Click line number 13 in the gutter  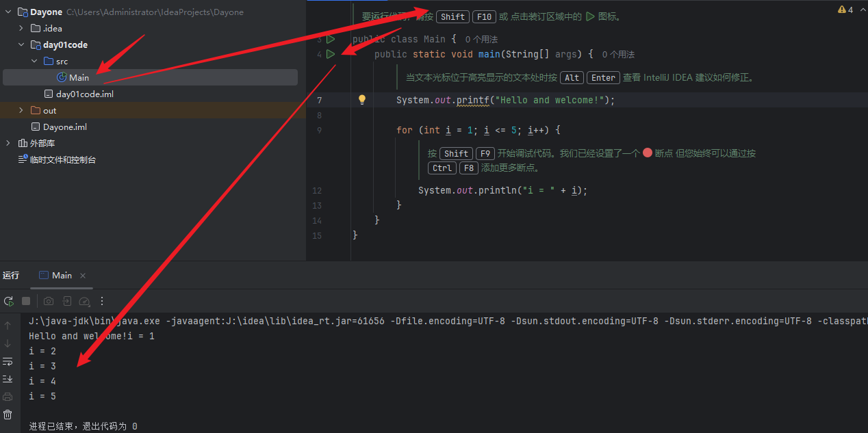point(316,205)
